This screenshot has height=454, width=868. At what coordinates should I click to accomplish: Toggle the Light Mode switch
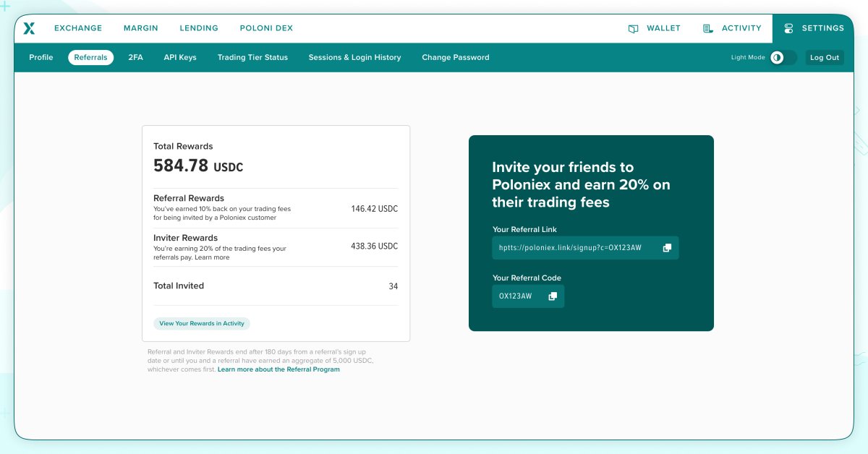tap(783, 58)
